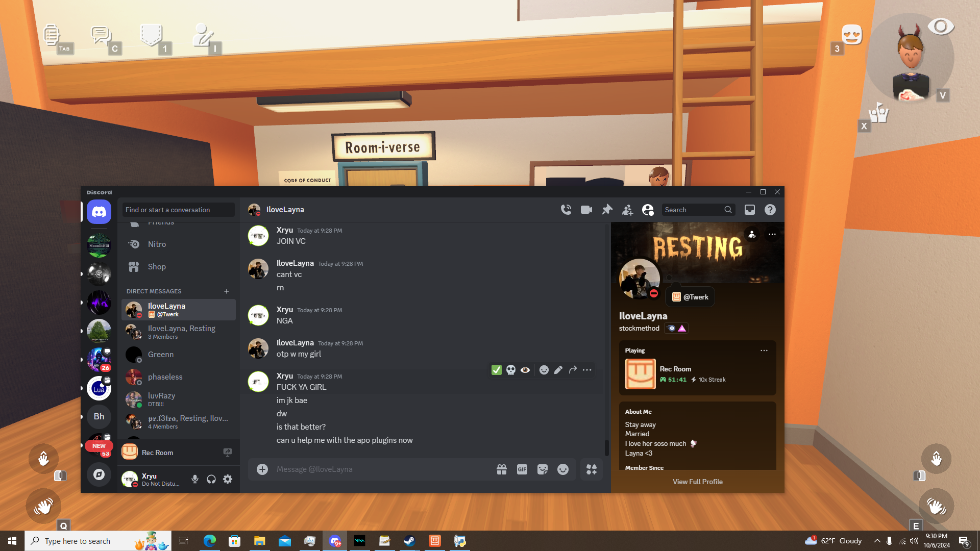Add friends to this DM

click(627, 210)
